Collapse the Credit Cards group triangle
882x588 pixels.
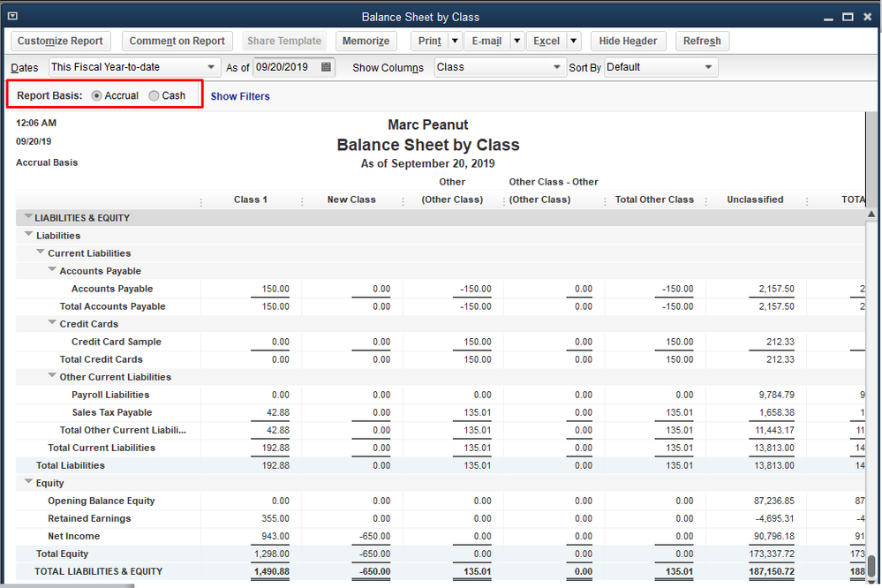coord(52,324)
